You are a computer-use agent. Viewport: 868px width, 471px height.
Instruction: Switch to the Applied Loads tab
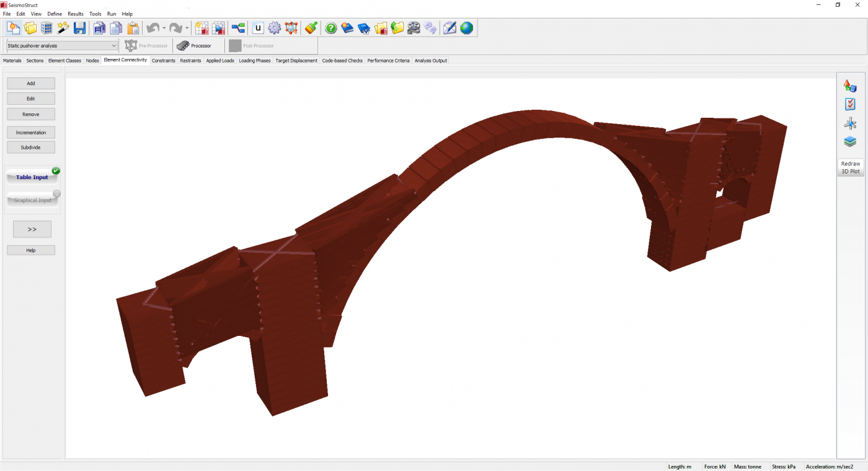coord(220,61)
